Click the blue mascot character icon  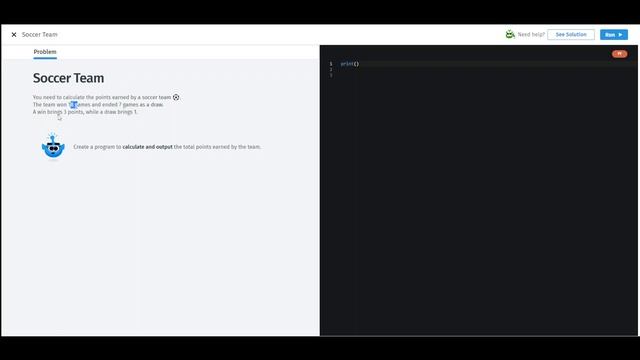pos(53,146)
